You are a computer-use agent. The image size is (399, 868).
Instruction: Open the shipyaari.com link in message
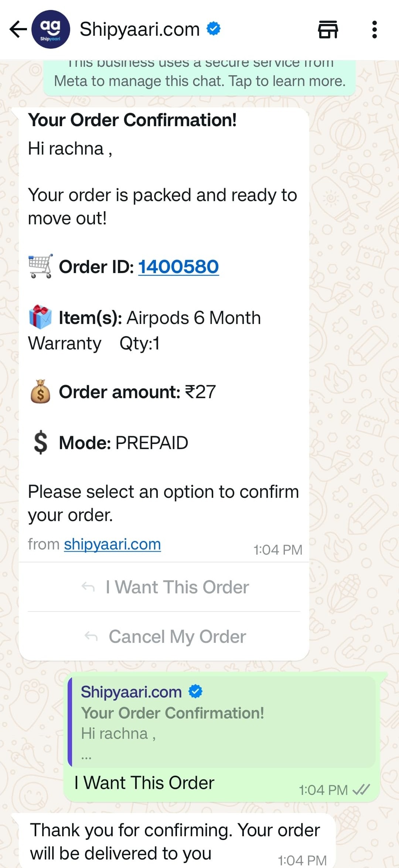(112, 544)
